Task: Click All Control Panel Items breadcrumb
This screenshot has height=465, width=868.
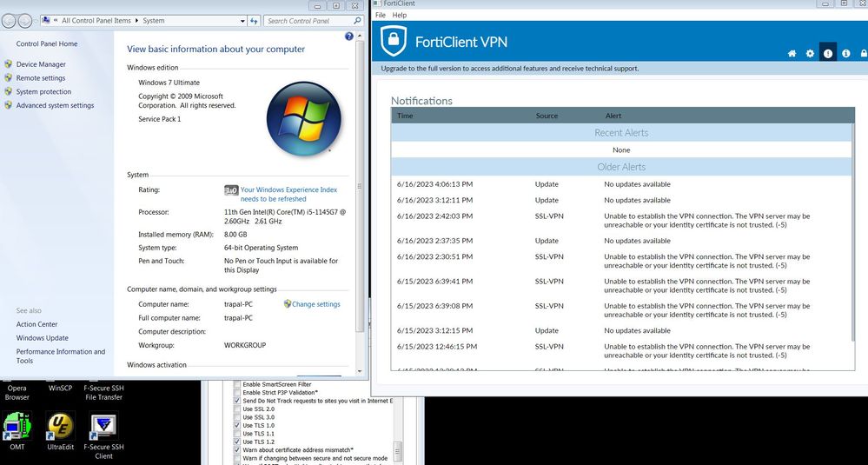Action: tap(96, 21)
